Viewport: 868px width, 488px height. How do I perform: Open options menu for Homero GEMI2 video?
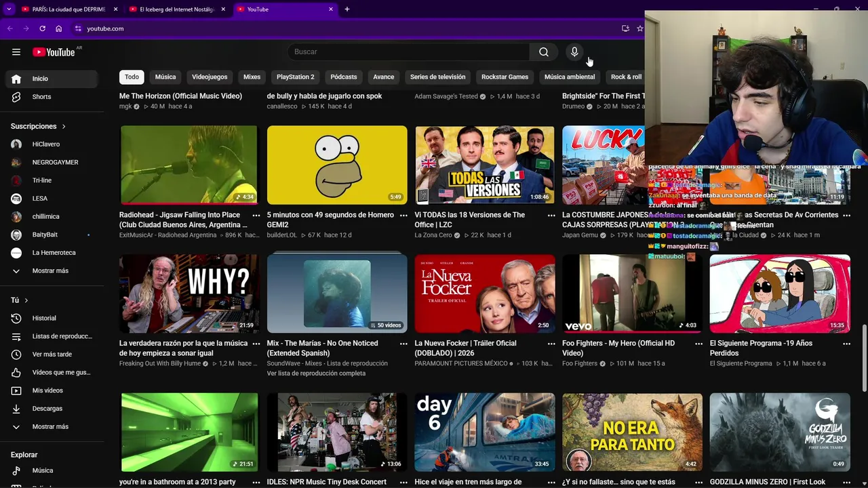[x=403, y=215]
